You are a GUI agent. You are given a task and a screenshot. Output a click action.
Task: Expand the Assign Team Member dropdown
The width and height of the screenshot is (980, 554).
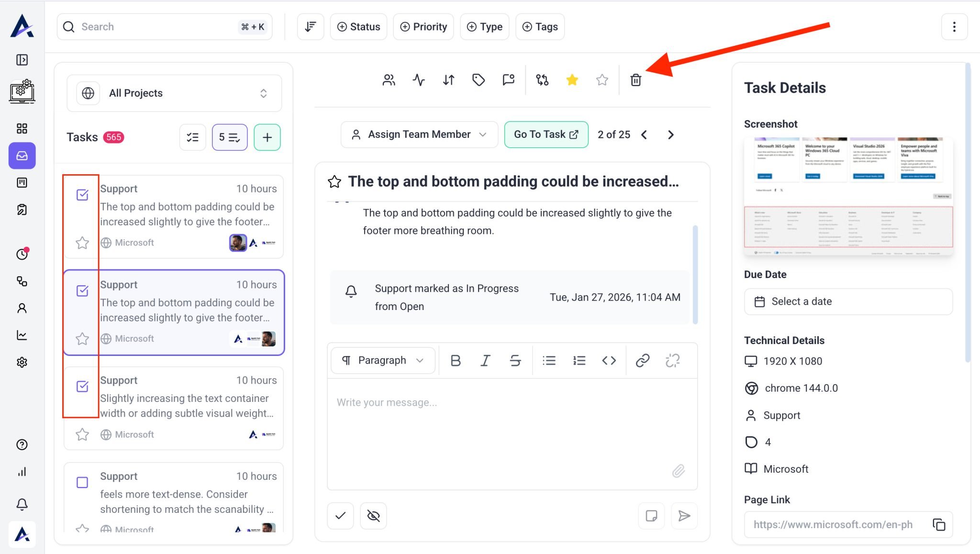point(419,134)
